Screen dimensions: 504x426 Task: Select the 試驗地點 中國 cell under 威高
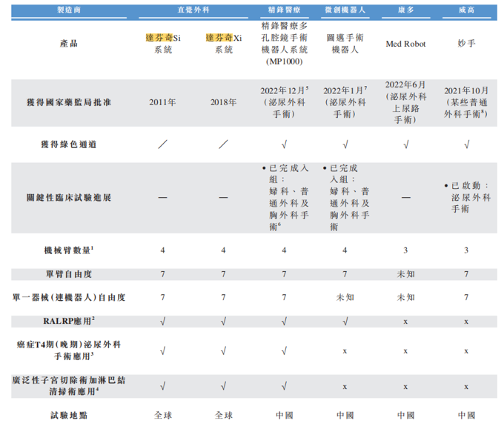click(466, 416)
